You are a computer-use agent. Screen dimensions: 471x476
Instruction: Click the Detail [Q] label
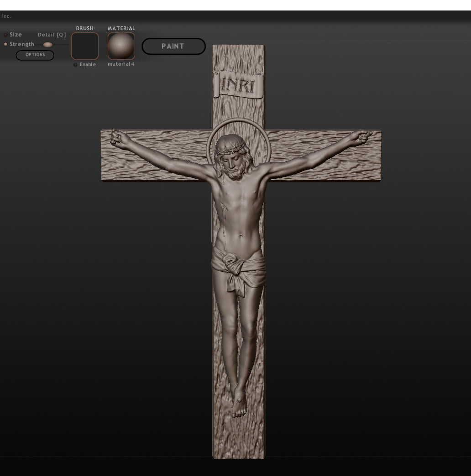(x=52, y=35)
